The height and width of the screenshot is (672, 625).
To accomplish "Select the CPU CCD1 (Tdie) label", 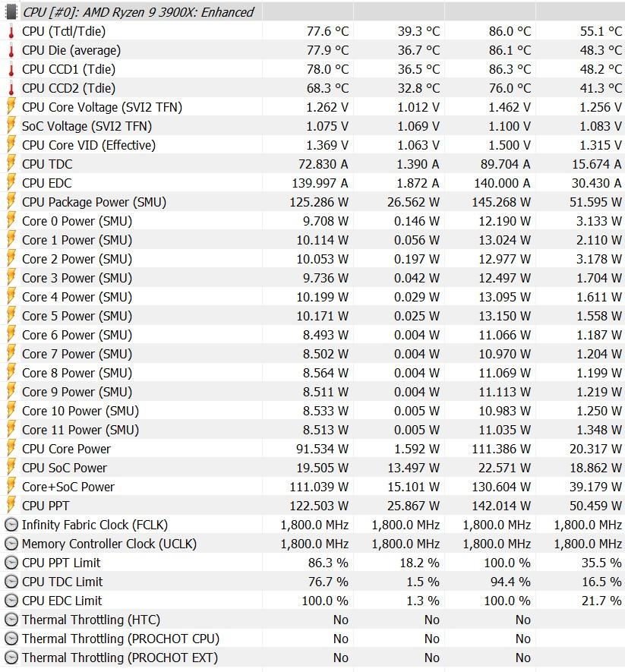I will (68, 69).
